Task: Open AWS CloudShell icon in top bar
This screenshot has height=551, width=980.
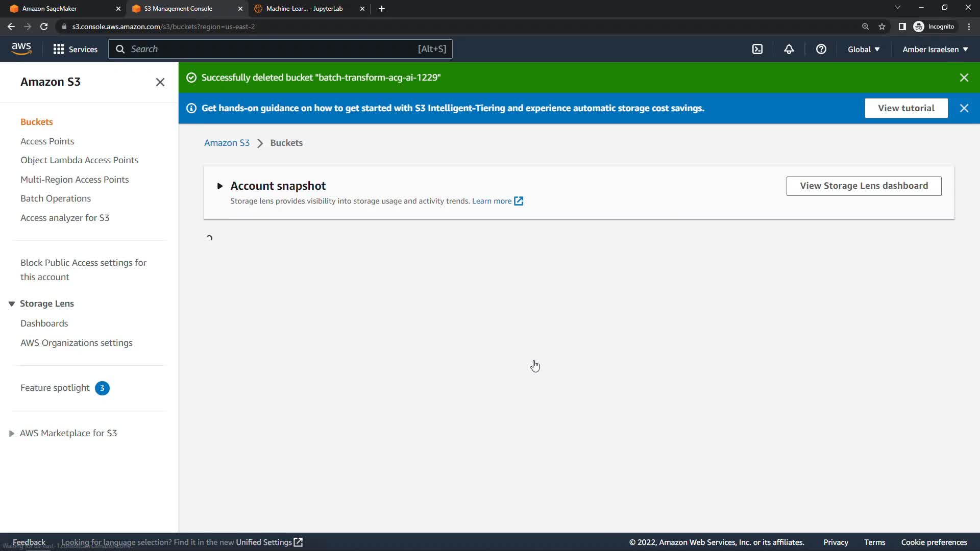Action: (x=757, y=49)
